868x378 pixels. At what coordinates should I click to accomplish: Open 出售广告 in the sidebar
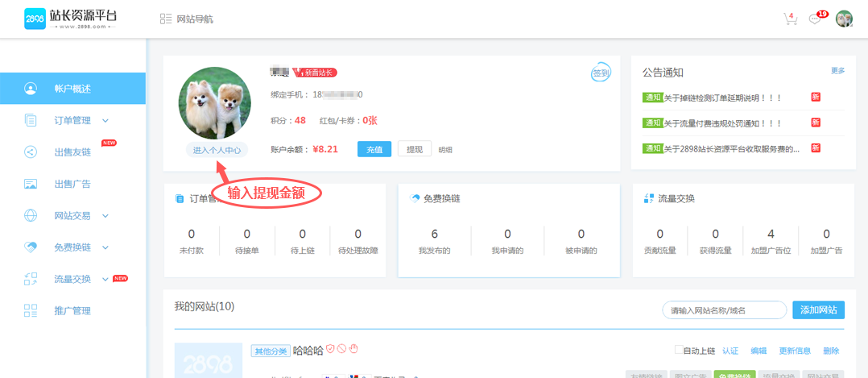point(72,184)
